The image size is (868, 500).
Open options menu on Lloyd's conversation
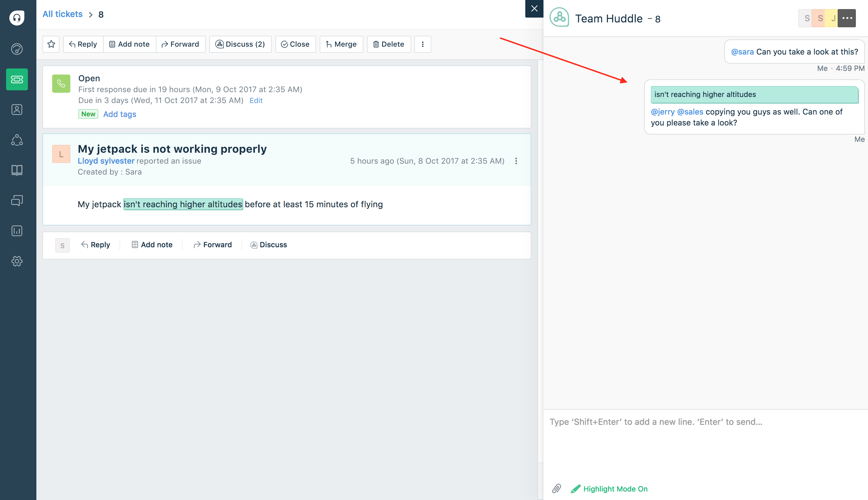pyautogui.click(x=516, y=160)
